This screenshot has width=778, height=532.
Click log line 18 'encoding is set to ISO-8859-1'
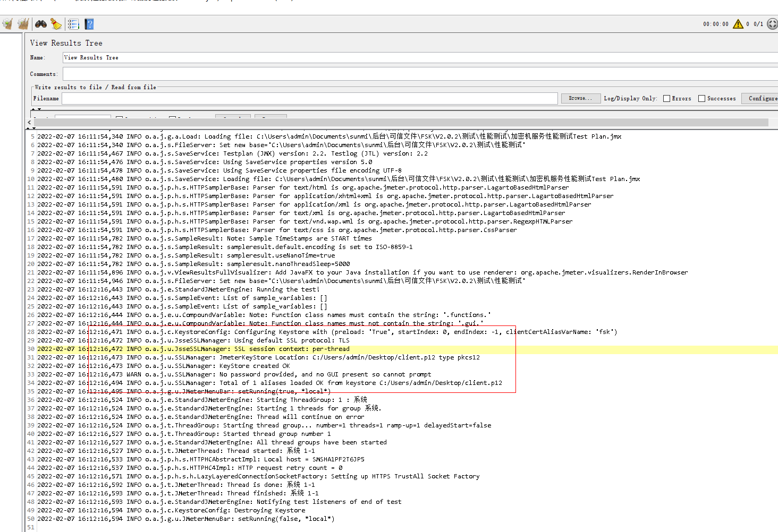click(x=225, y=247)
